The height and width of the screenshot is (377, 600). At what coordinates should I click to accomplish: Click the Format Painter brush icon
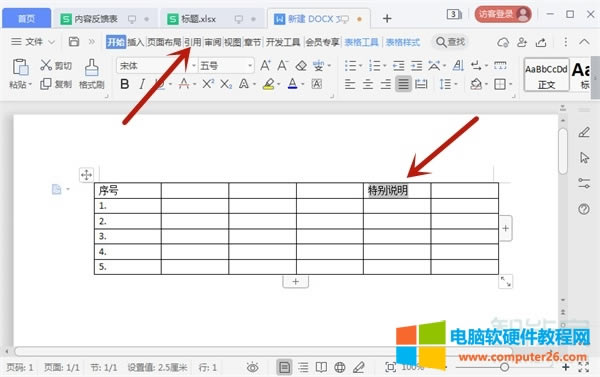point(91,68)
